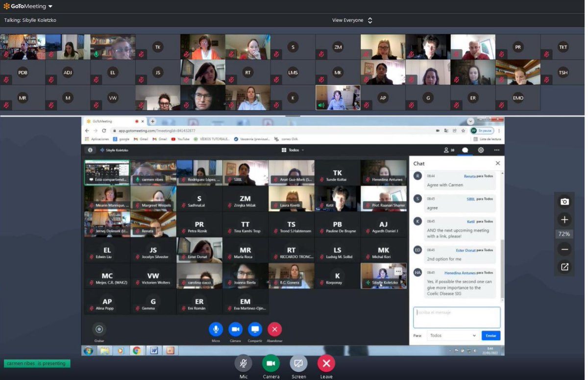Expand the Todos view dropdown in shared meeting
The width and height of the screenshot is (588, 380).
(x=293, y=150)
